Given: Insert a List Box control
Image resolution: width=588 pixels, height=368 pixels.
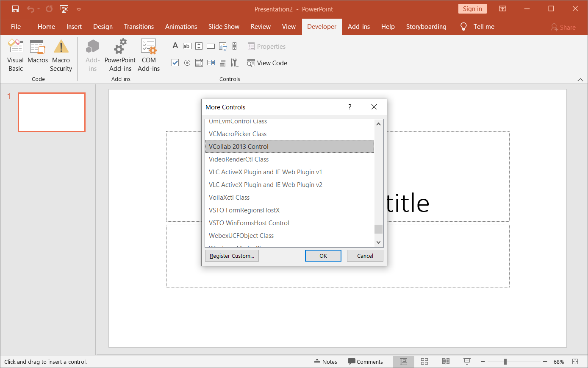Looking at the screenshot, I should click(199, 63).
